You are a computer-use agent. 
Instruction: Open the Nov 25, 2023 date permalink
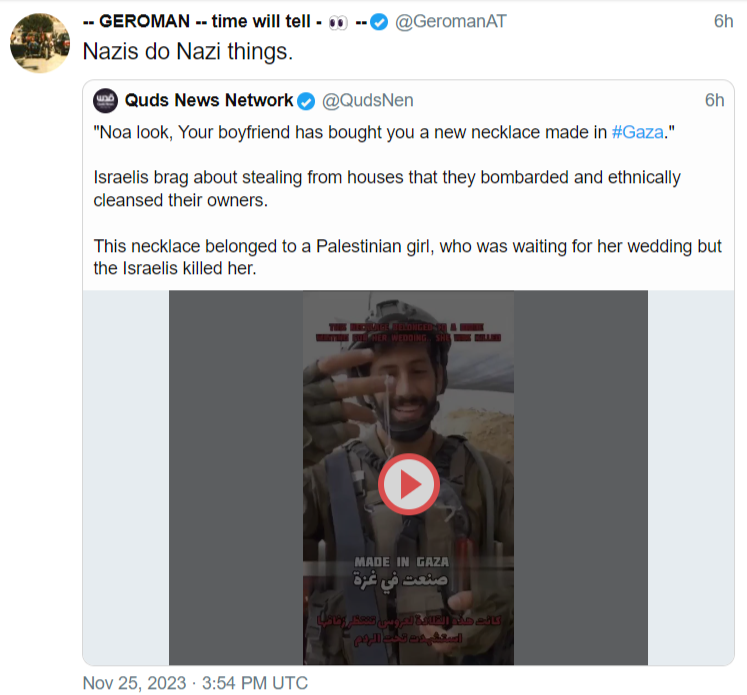tap(195, 684)
